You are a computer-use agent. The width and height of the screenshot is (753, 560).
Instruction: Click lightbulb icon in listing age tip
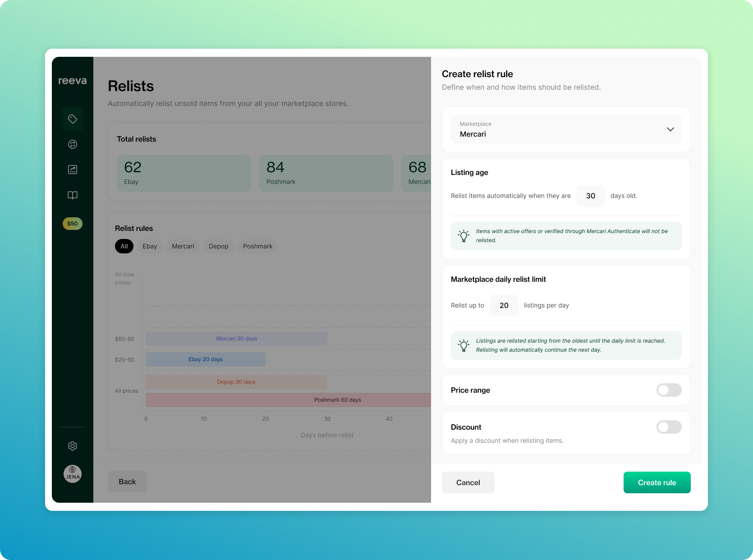[x=464, y=236]
